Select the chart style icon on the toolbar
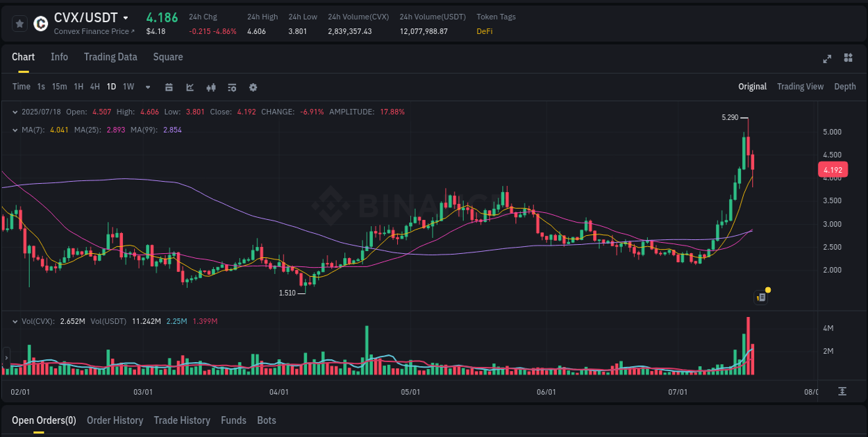 [190, 87]
